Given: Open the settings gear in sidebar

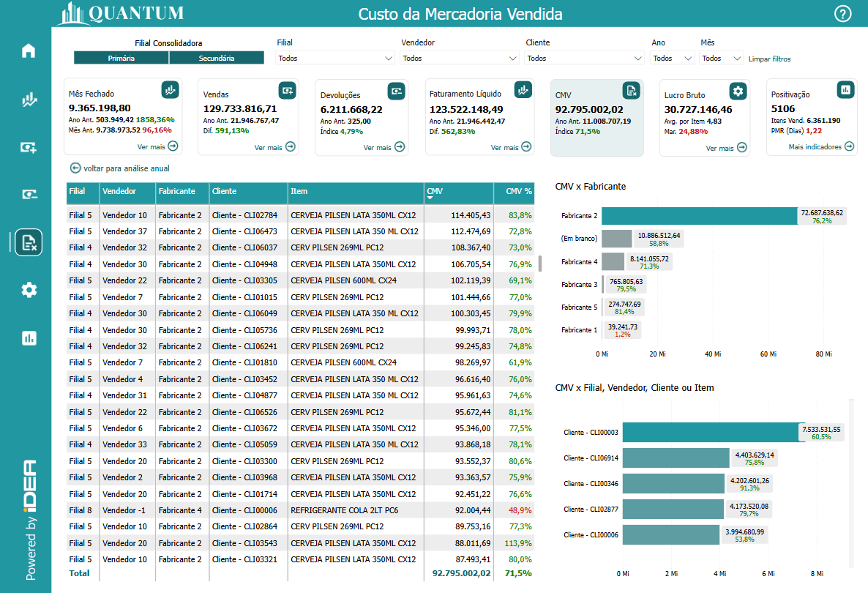Looking at the screenshot, I should (29, 290).
